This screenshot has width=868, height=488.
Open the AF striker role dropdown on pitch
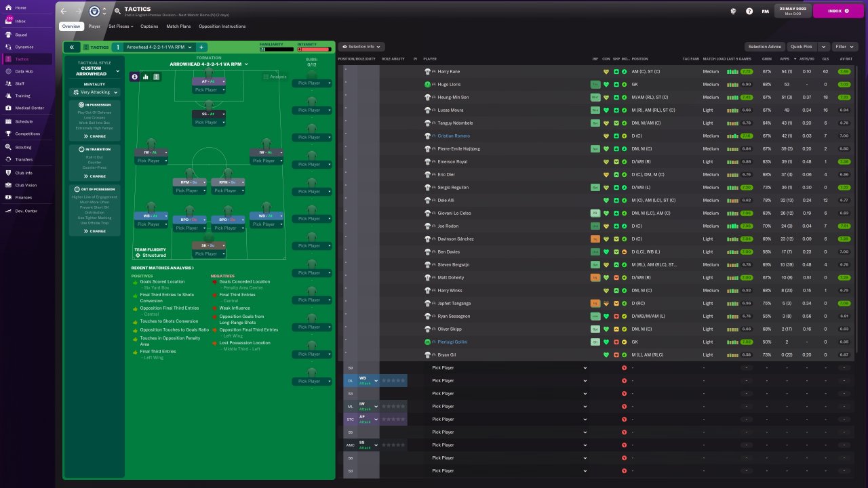[209, 81]
